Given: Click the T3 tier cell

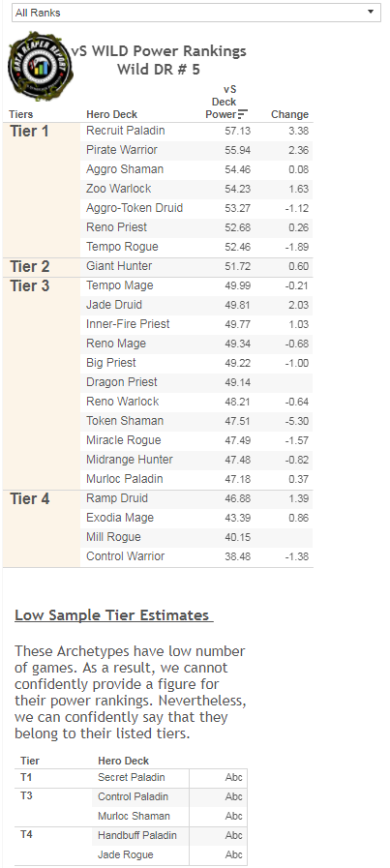Looking at the screenshot, I should pos(26,796).
